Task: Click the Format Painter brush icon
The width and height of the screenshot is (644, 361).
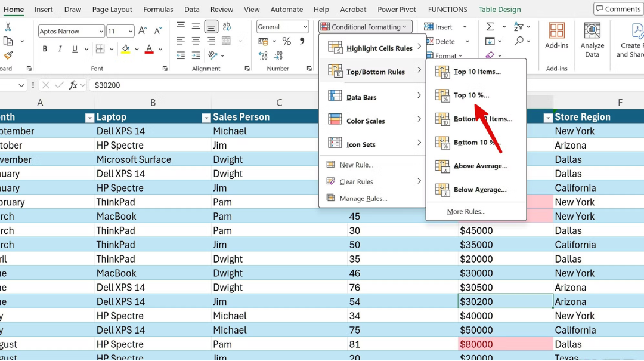Action: pos(8,55)
